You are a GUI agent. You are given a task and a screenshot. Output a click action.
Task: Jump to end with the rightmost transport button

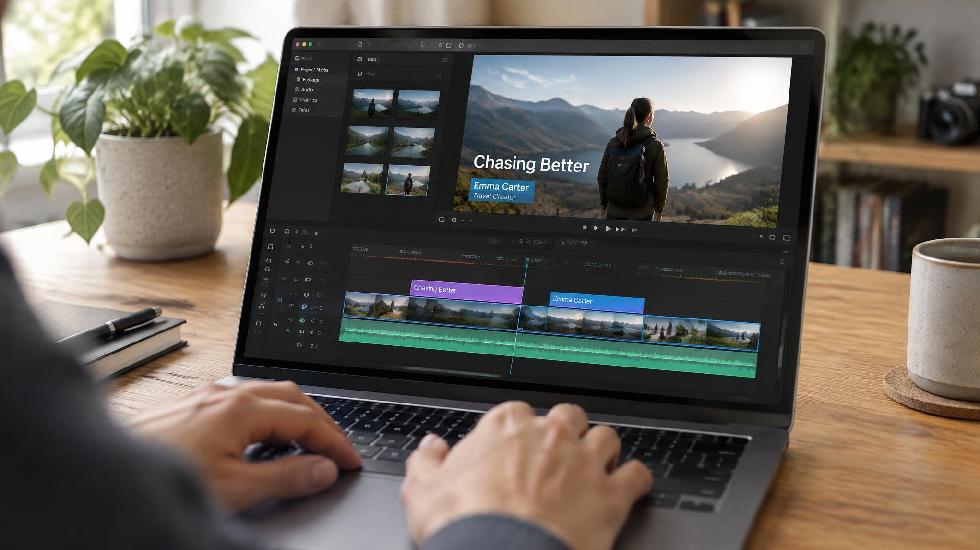click(x=634, y=230)
